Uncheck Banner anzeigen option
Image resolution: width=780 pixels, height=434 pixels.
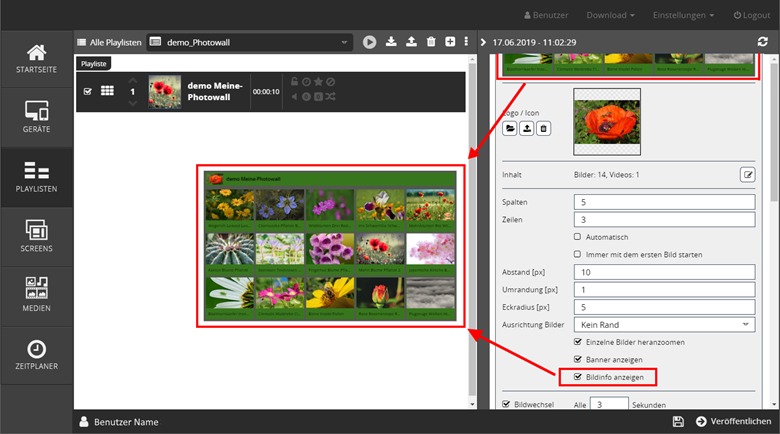point(578,359)
